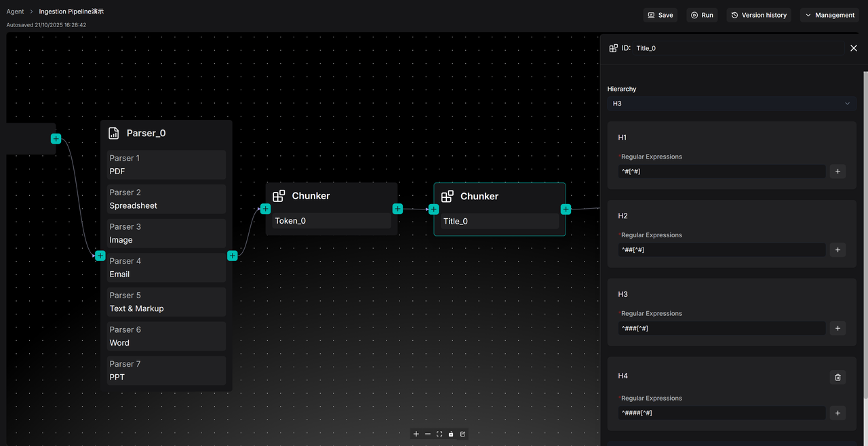
Task: Delete the H4 hierarchy level
Action: pyautogui.click(x=837, y=377)
